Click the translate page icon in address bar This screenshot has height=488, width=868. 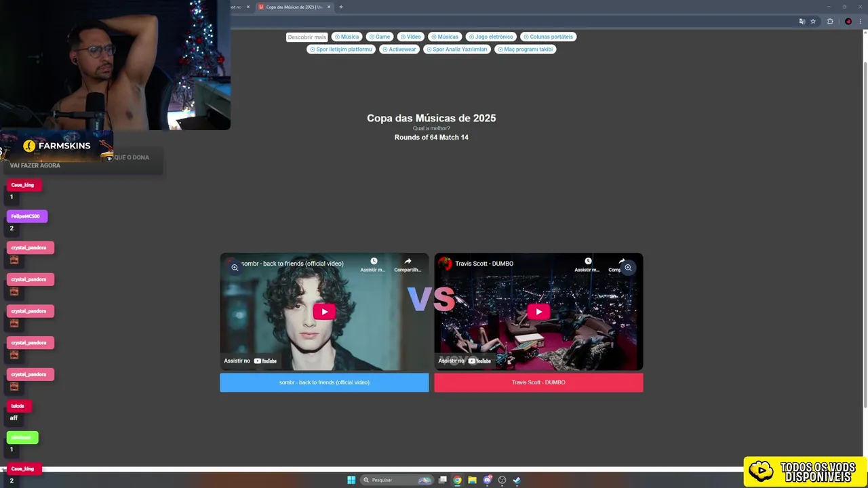[x=802, y=21]
